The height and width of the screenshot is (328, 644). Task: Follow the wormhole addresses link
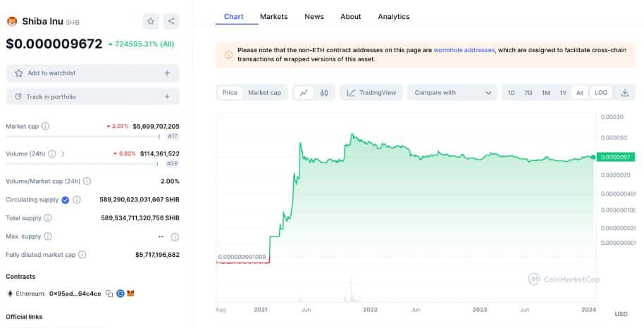point(464,50)
